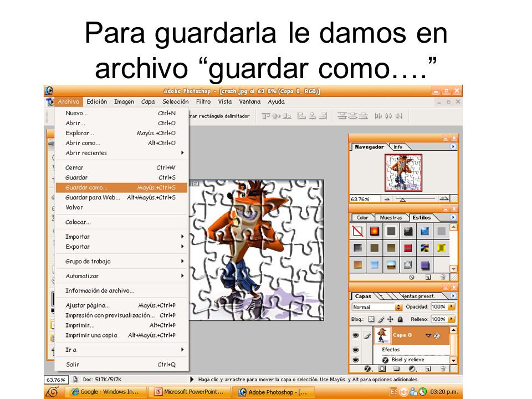The width and height of the screenshot is (532, 399).
Task: Add a layer mask in Capas panel
Action: tap(382, 369)
